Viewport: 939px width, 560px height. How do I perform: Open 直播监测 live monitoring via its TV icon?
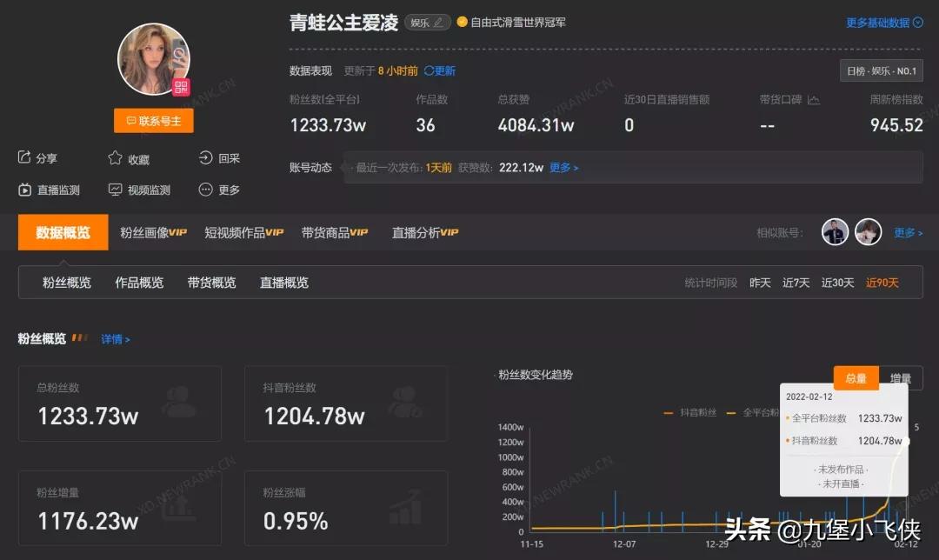(23, 190)
